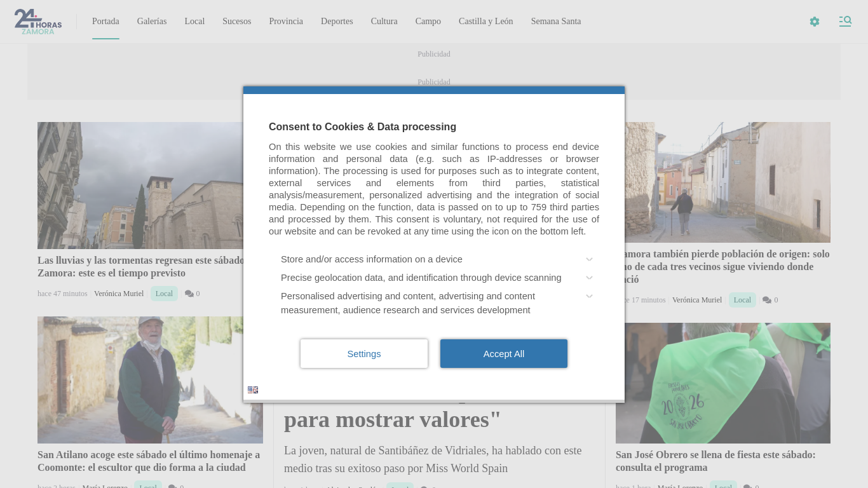Viewport: 868px width, 488px height.
Task: Click 'hace 47 minutos' timestamp text
Action: 62,294
